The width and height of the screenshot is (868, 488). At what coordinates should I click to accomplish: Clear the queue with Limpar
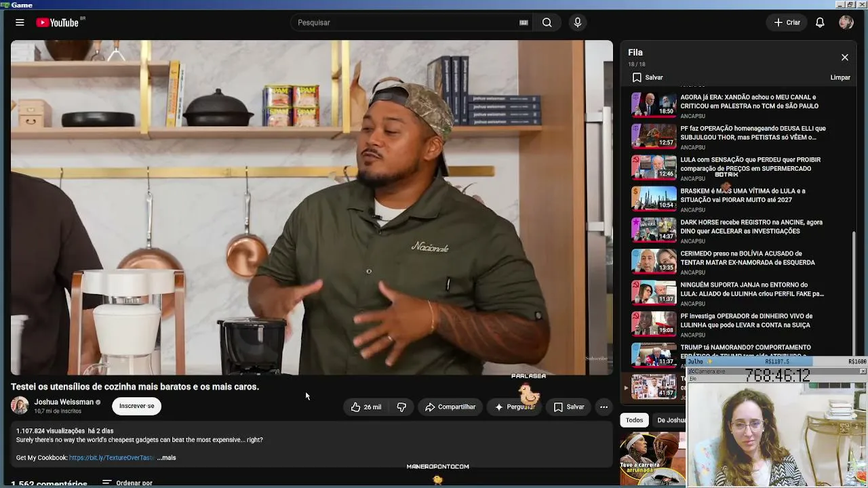840,77
